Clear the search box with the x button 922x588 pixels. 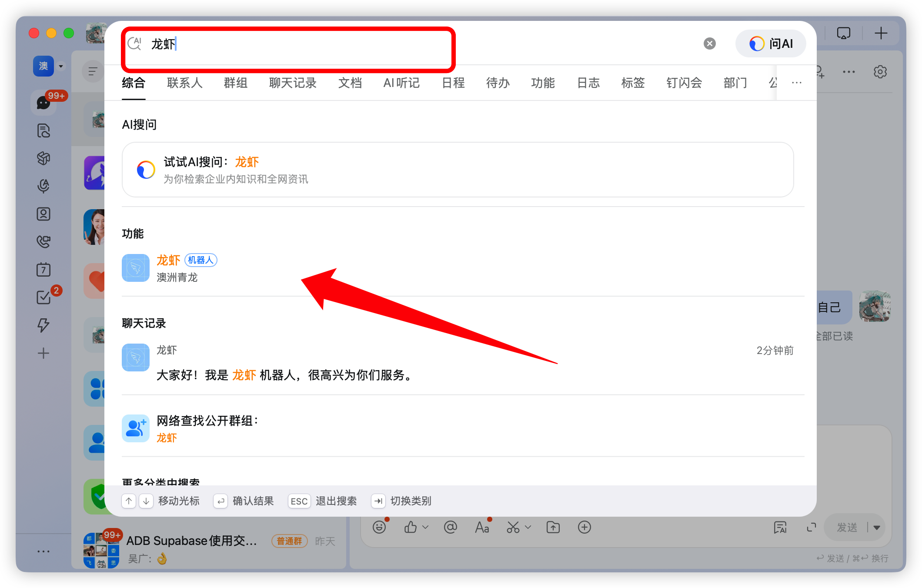click(709, 43)
